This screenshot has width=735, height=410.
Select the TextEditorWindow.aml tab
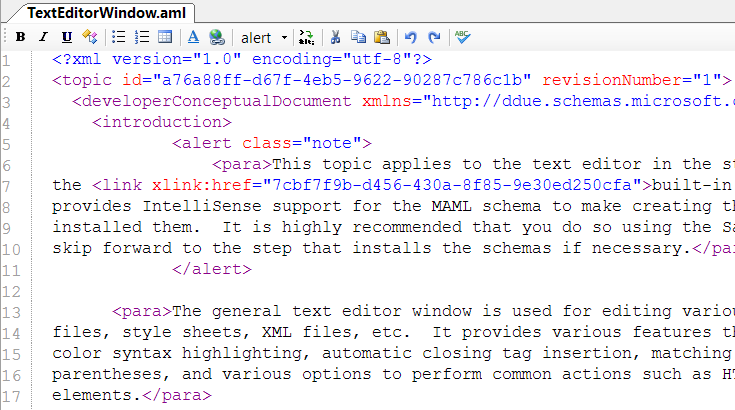106,13
